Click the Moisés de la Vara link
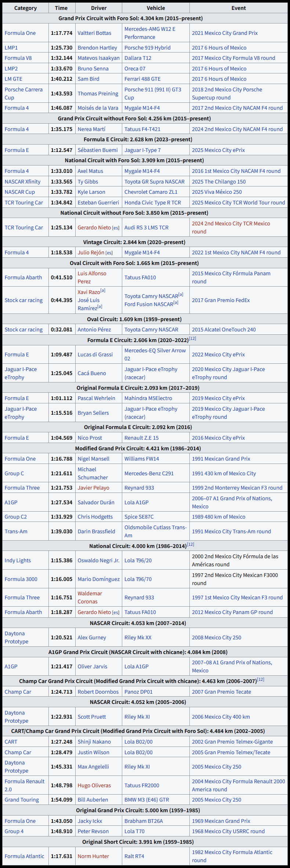This screenshot has width=290, height=868. point(98,108)
